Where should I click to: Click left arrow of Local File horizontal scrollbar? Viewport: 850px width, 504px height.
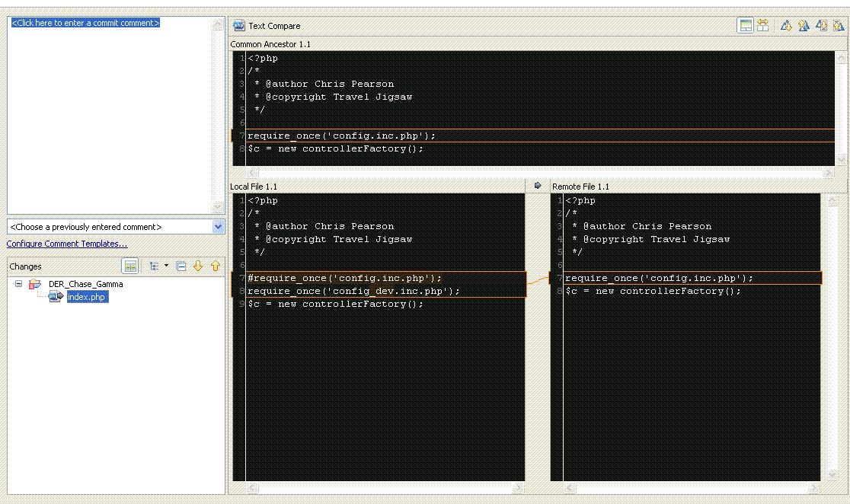(x=252, y=488)
